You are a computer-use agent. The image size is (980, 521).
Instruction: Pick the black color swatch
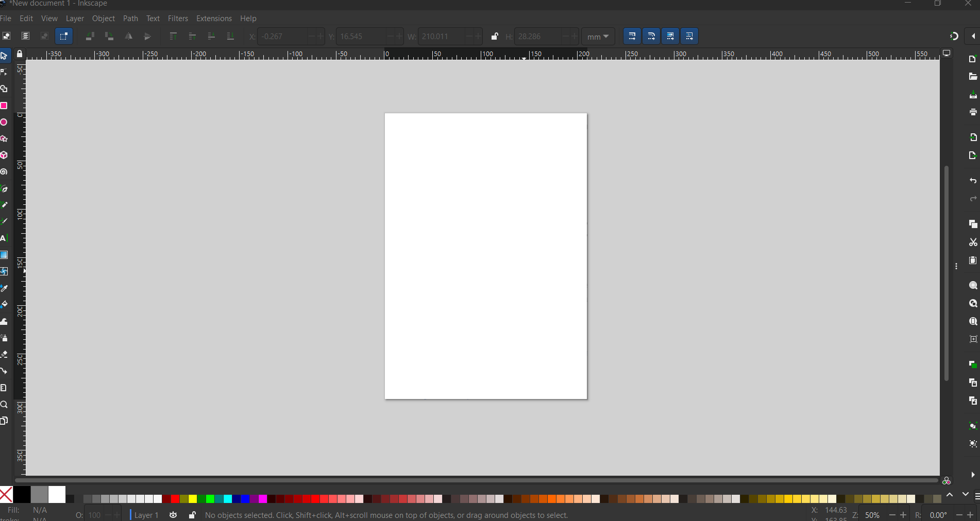point(22,495)
